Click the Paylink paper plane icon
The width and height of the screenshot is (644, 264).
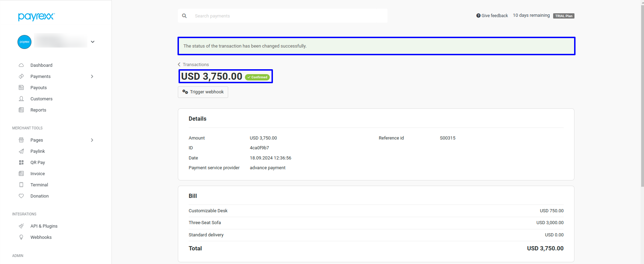21,151
